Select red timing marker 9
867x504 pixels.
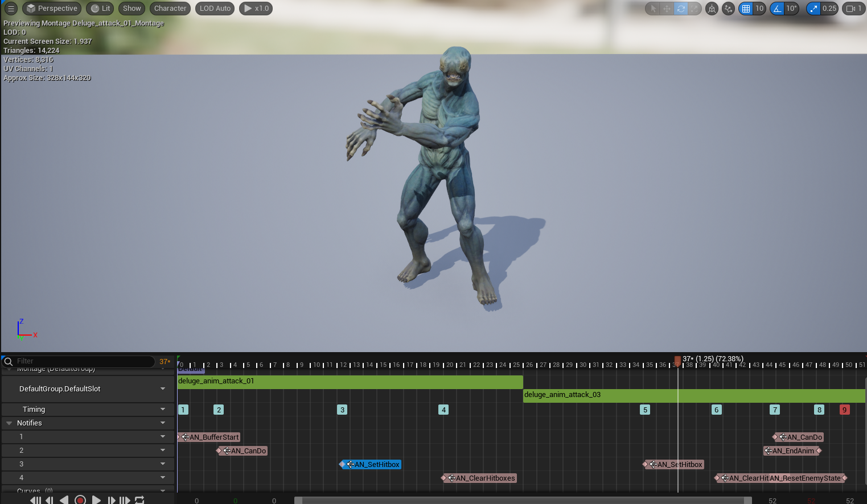[x=845, y=410]
